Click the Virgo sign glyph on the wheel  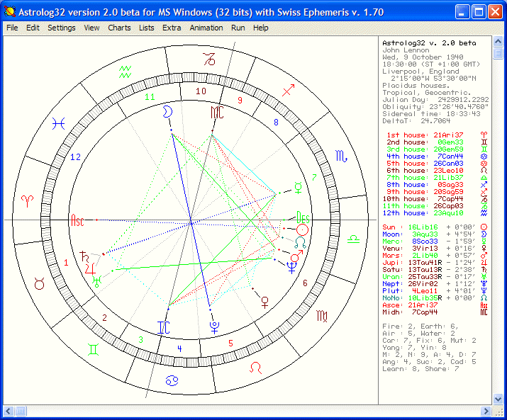coord(322,316)
